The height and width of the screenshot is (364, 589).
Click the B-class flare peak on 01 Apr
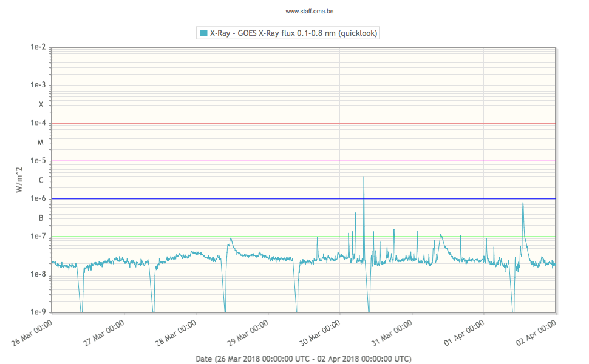[x=523, y=203]
